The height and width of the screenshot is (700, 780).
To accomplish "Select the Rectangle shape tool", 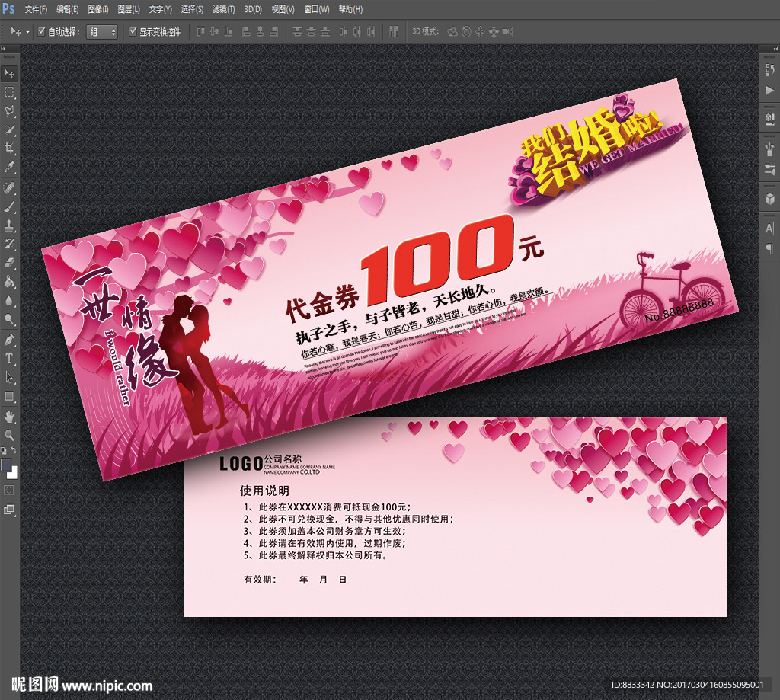I will coord(9,396).
